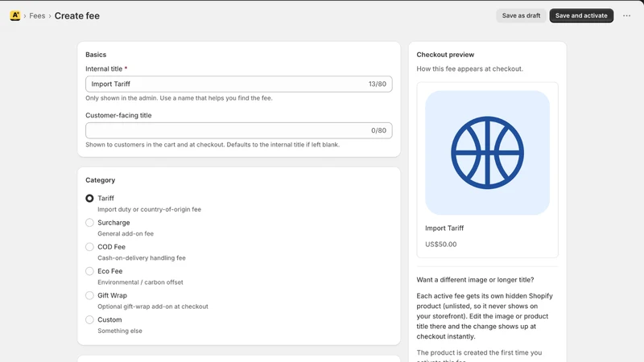Select the Custom category radio button

89,319
